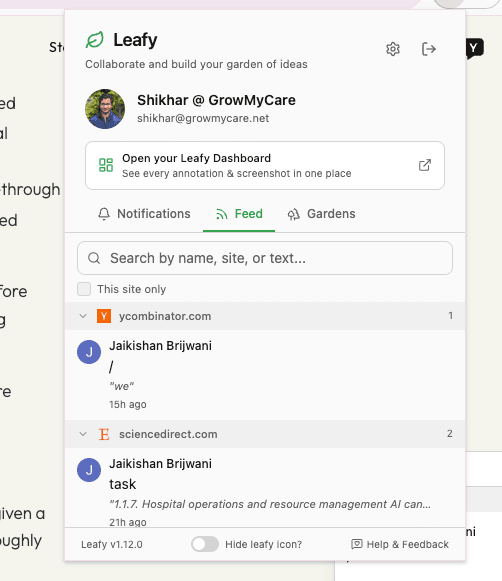Click the ycombinator count badge 1

pos(451,316)
